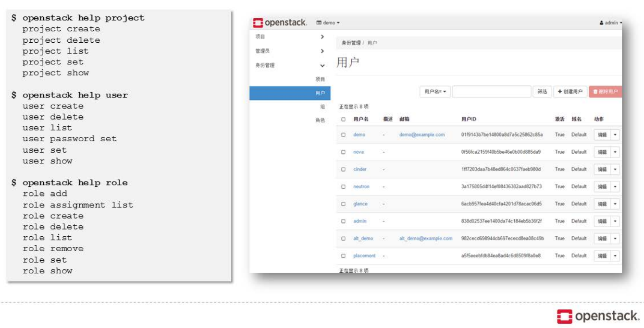Click 编辑 button for glance row

(602, 204)
